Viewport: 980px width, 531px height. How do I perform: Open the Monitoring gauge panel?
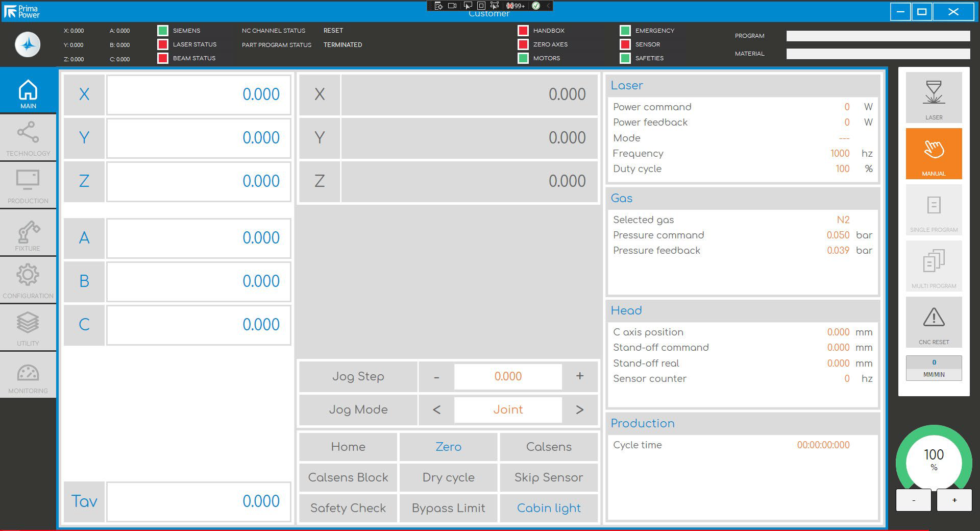point(28,378)
